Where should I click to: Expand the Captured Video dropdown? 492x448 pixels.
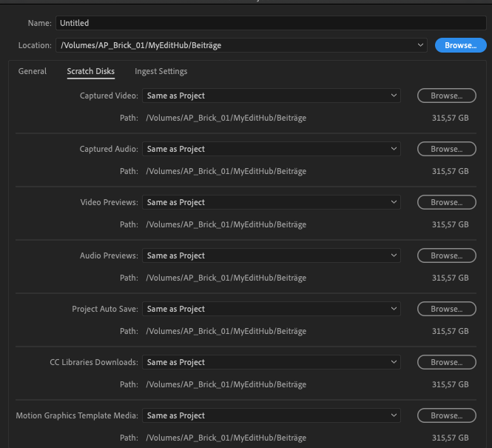[x=271, y=96]
